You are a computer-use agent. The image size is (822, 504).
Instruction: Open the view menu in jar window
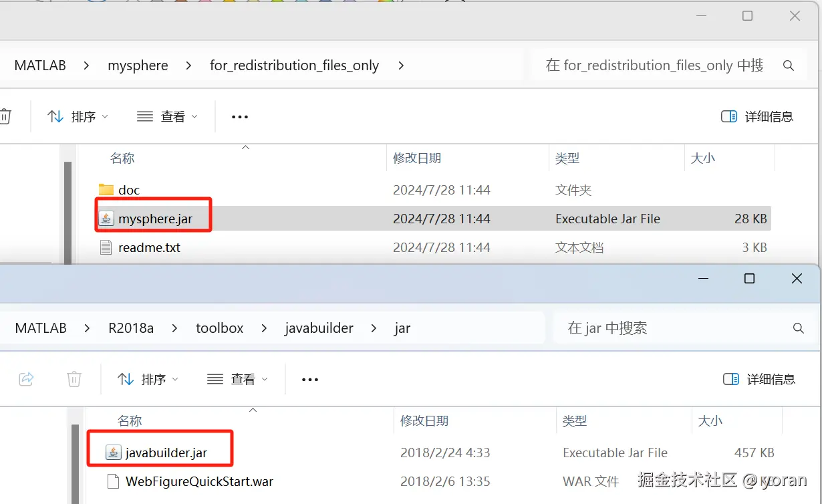click(x=237, y=379)
